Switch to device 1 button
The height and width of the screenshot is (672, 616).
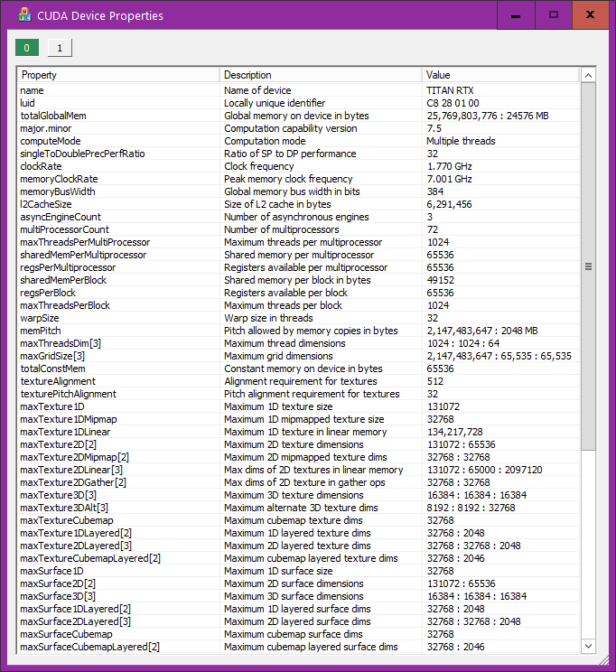60,48
